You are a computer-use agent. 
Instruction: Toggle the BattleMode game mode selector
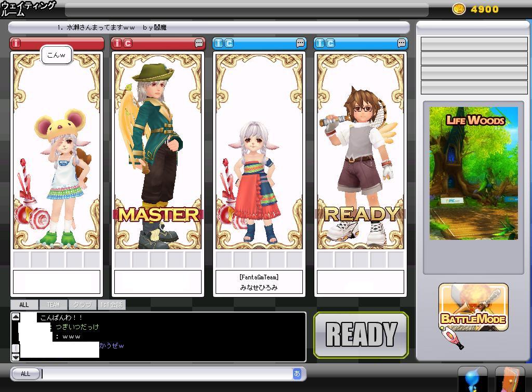click(473, 308)
